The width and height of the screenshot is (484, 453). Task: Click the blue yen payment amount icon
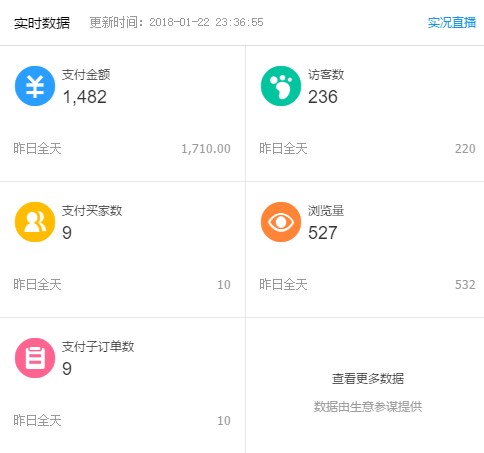click(x=35, y=86)
